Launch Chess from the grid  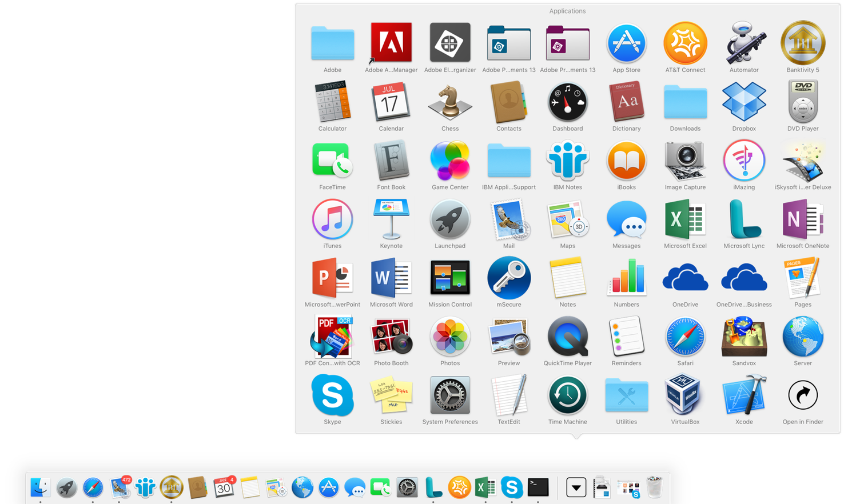pos(450,102)
